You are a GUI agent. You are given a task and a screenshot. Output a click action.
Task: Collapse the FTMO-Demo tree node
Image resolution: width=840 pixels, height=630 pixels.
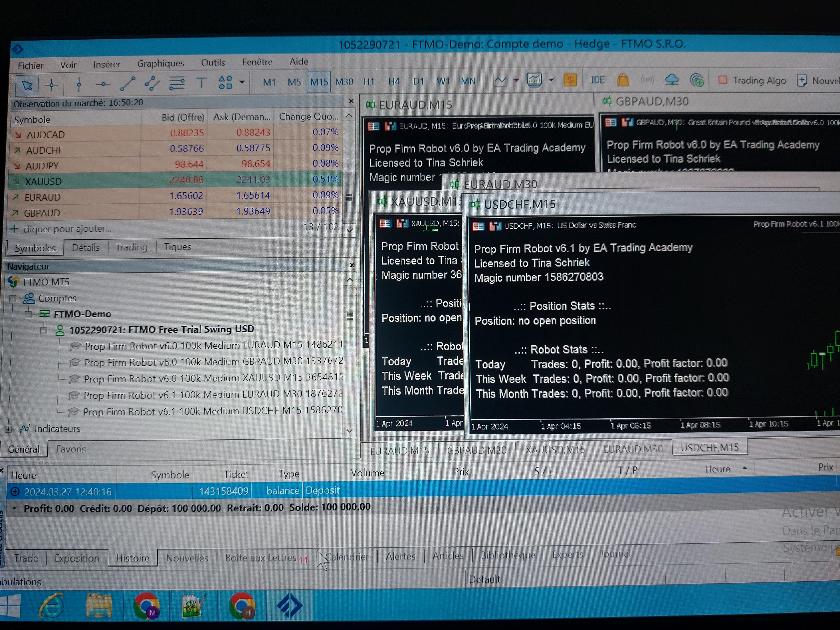pos(28,315)
